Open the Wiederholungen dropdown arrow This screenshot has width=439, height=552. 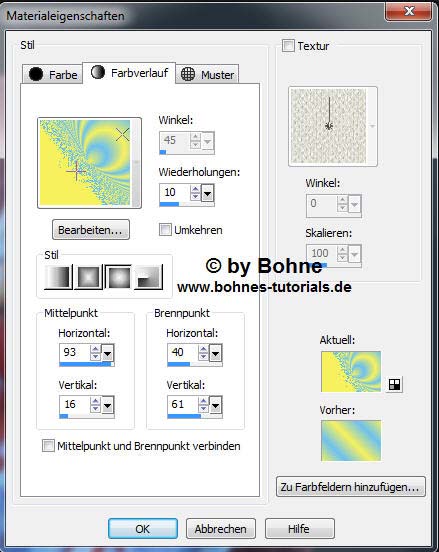(207, 193)
